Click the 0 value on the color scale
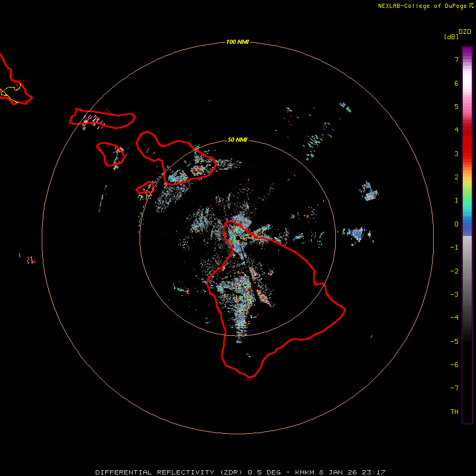The height and width of the screenshot is (476, 476). coord(456,224)
